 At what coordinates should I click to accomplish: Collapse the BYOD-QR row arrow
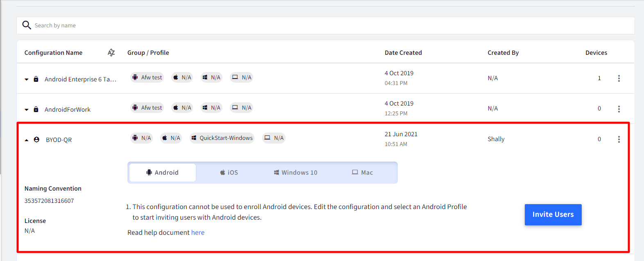[x=27, y=140]
